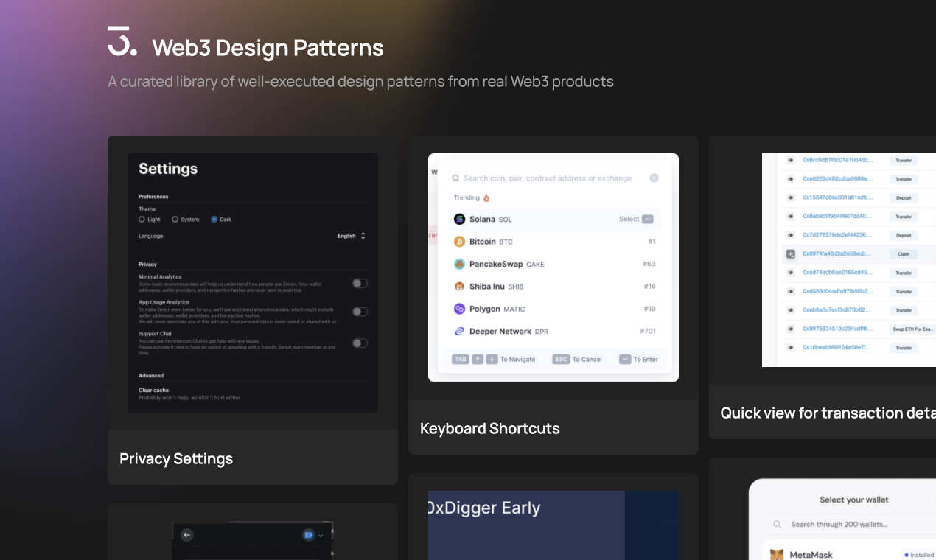
Task: Click the eye icon for transaction 0x9976834513c2
Action: click(790, 329)
